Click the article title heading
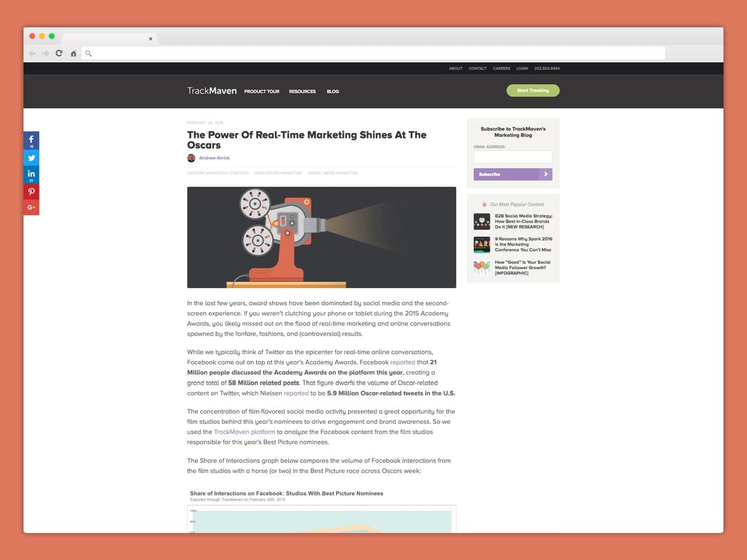The width and height of the screenshot is (747, 560). click(307, 140)
